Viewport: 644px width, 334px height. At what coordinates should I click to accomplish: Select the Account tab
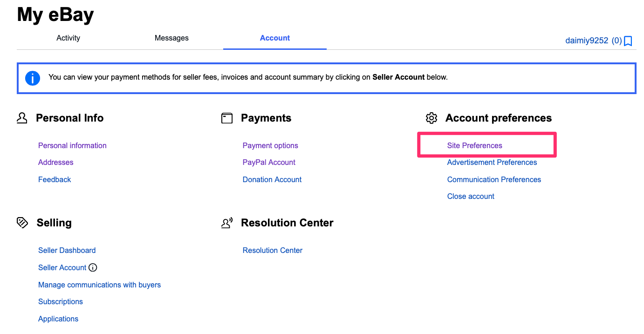coord(275,38)
